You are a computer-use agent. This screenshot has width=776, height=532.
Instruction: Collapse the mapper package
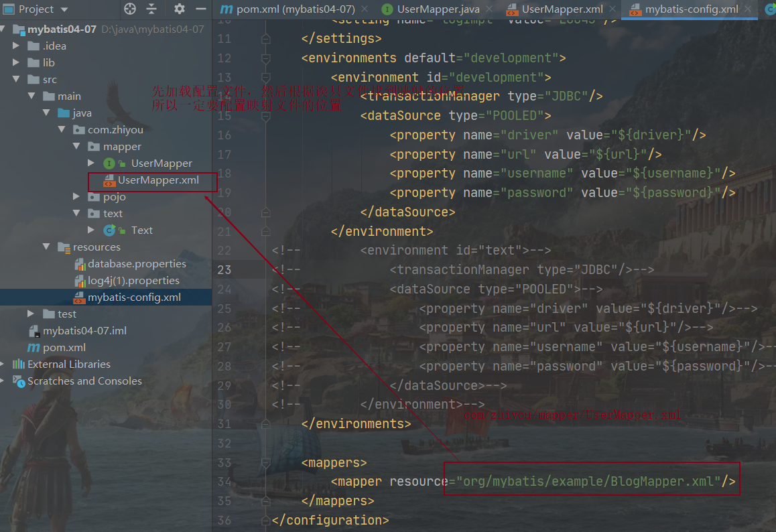pos(76,147)
